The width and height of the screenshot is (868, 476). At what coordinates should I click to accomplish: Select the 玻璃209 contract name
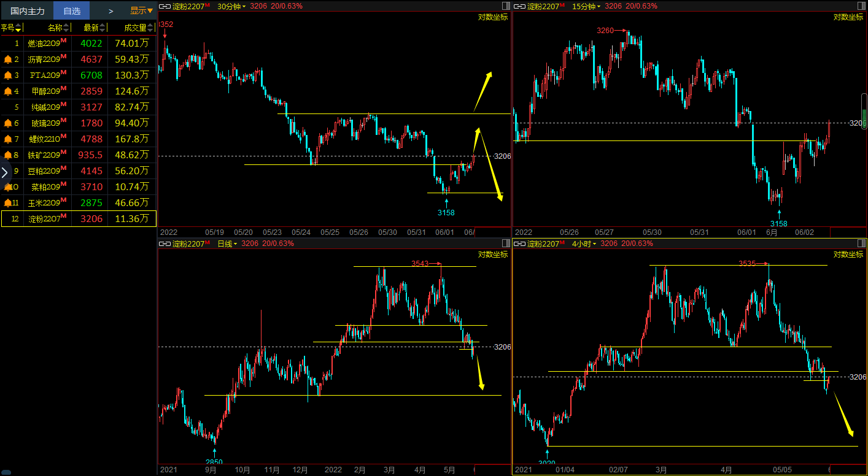click(x=47, y=123)
